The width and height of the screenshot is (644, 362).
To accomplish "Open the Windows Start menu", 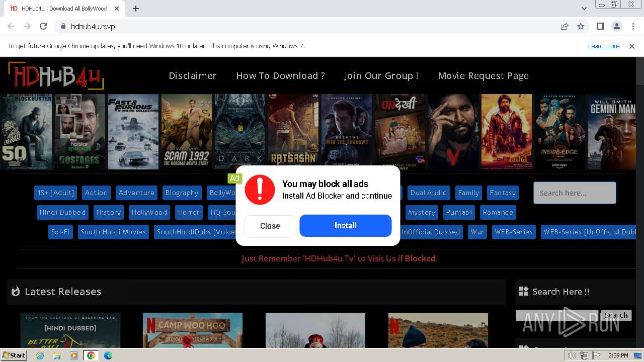I will tap(14, 355).
